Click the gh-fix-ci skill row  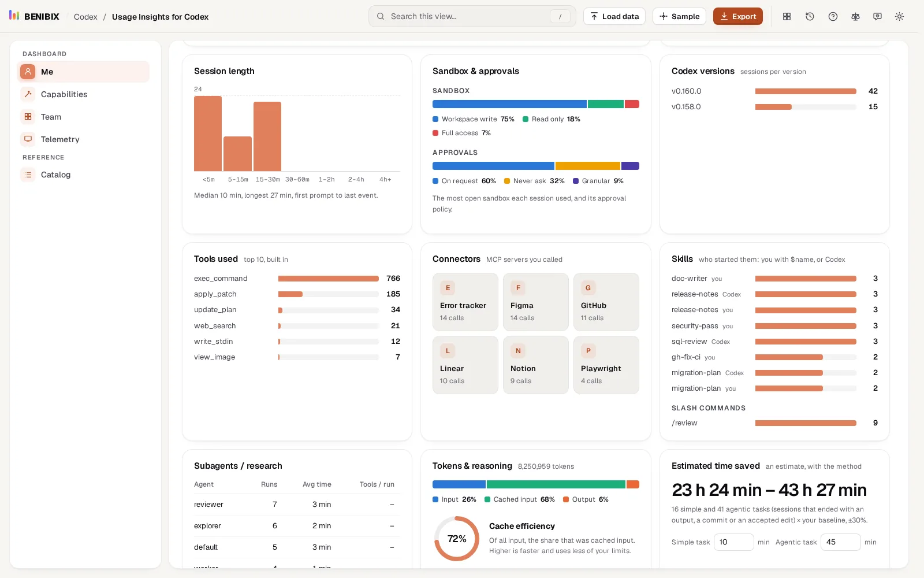[x=774, y=357]
